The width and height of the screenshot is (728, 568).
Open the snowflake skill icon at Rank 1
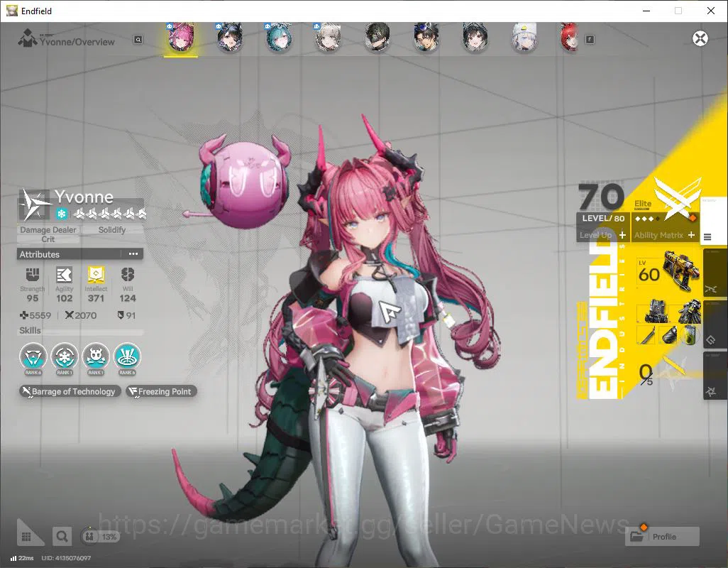(x=64, y=358)
